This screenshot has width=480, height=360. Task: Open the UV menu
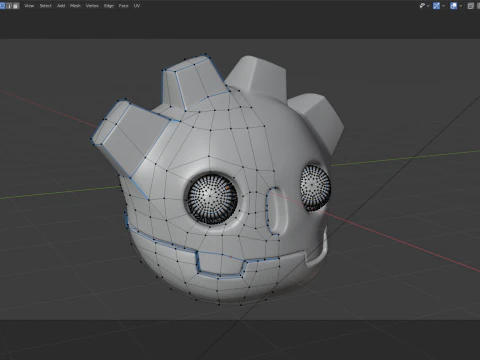[137, 6]
